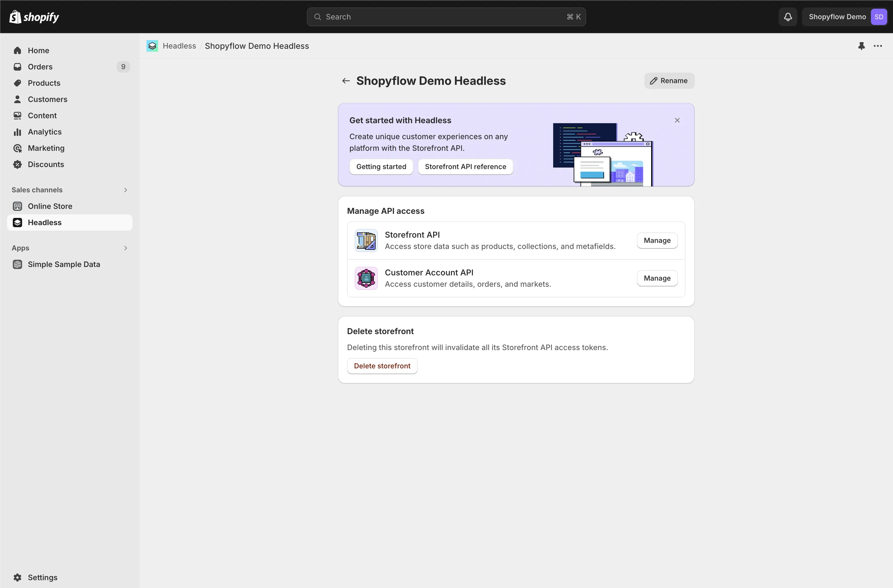Open the Storefront API reference
893x588 pixels.
coord(465,166)
